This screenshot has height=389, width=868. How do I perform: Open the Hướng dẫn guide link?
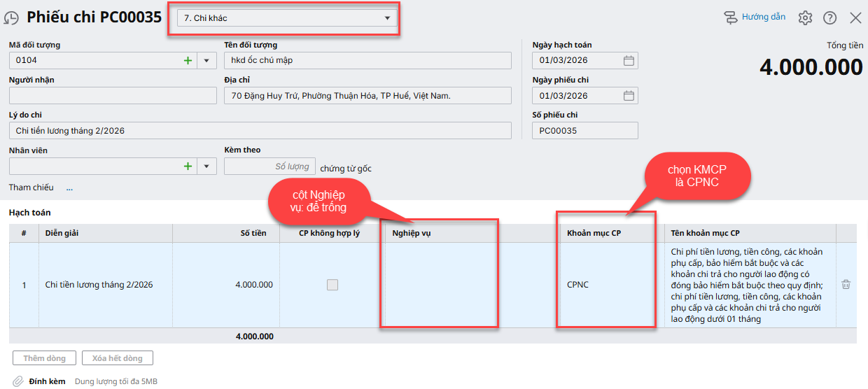pos(755,17)
